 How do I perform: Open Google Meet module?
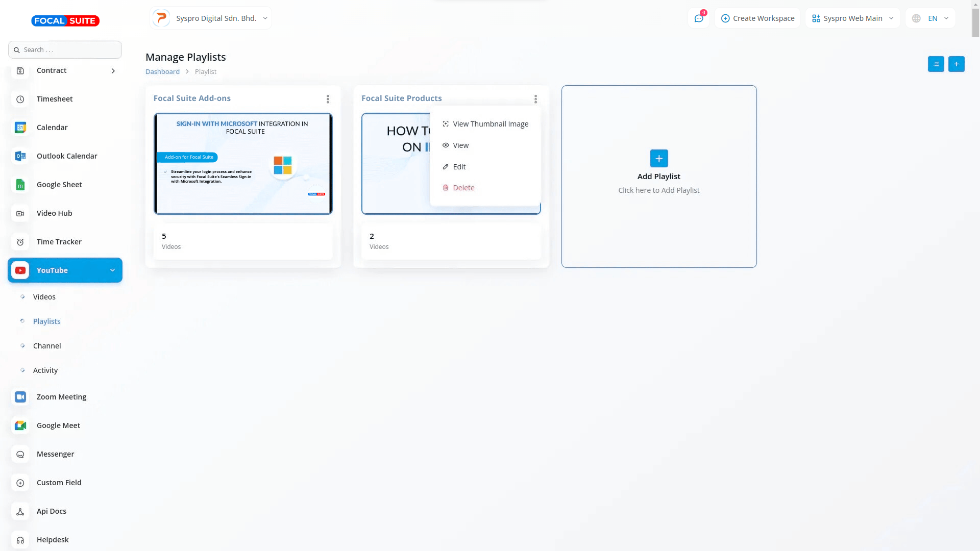click(58, 425)
